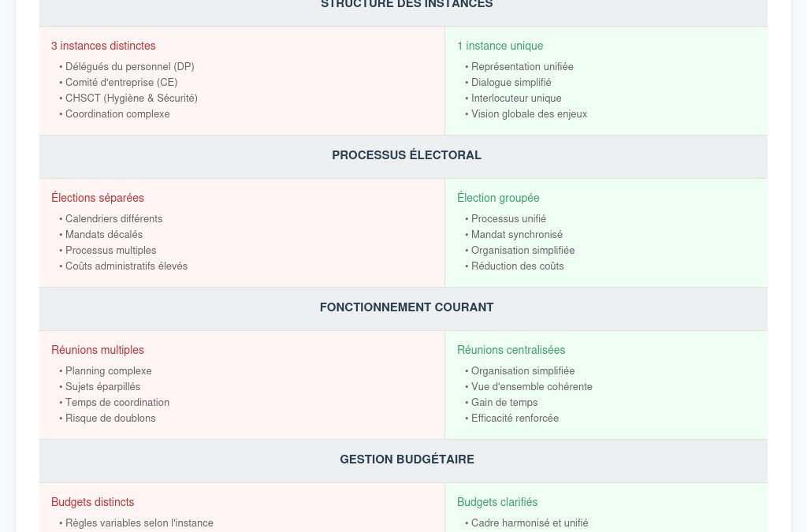Click the 'Budgets distincts' heading
Image resolution: width=807 pixels, height=532 pixels.
point(93,502)
